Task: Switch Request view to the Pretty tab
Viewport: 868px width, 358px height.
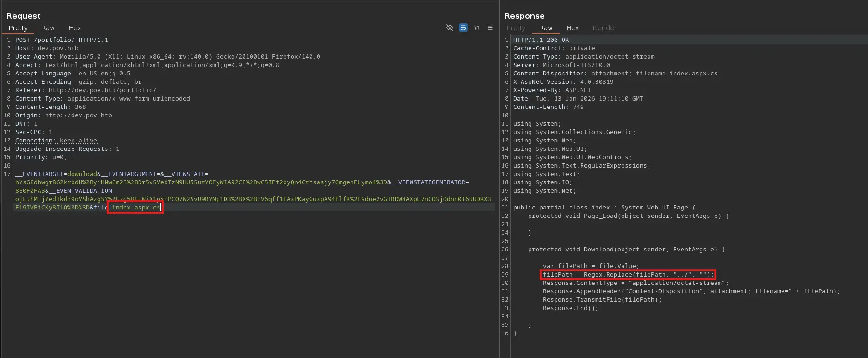Action: click(x=18, y=28)
